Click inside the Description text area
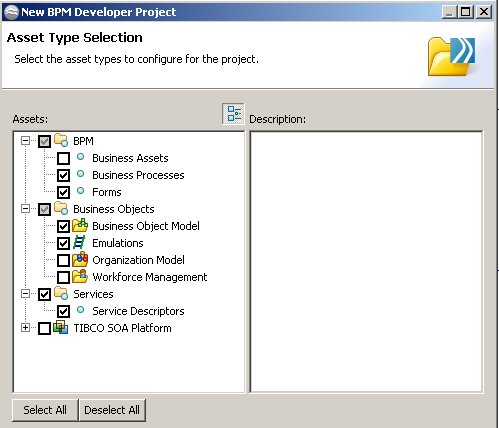Viewport: 499px width, 428px height. tap(366, 262)
